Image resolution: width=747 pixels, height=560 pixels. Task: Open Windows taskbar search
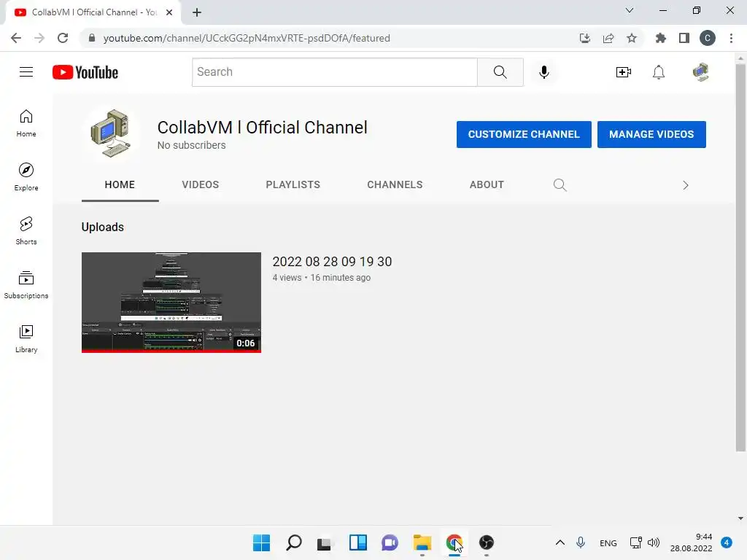tap(293, 542)
